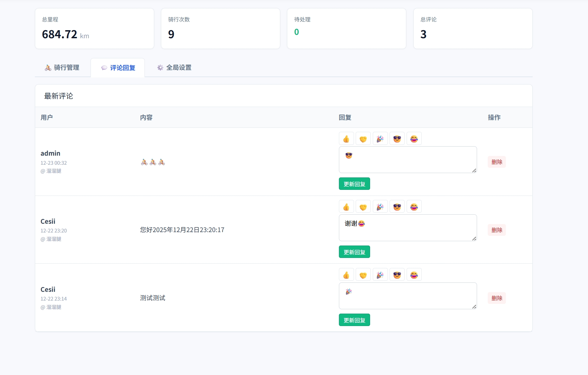588x375 pixels.
Task: Click 更新回复 for admin's comment
Action: pyautogui.click(x=354, y=184)
